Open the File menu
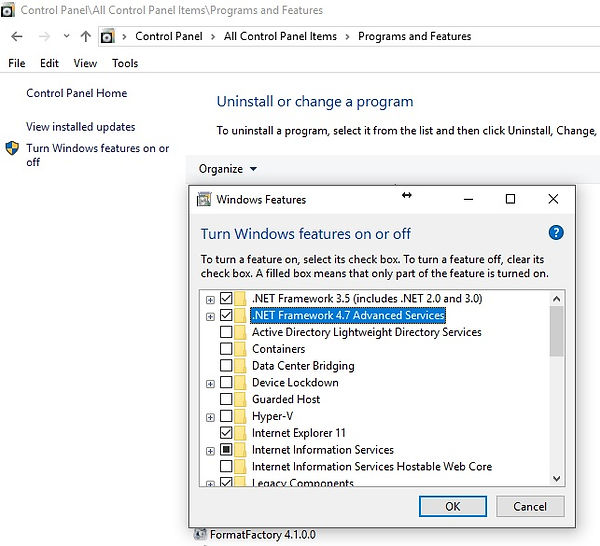 (x=16, y=63)
